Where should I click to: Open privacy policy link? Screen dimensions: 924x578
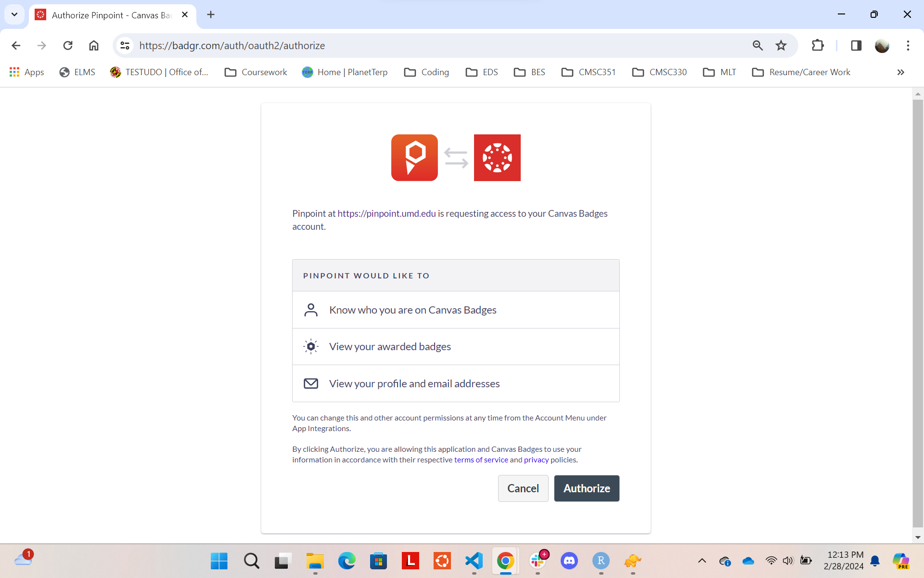[536, 460]
